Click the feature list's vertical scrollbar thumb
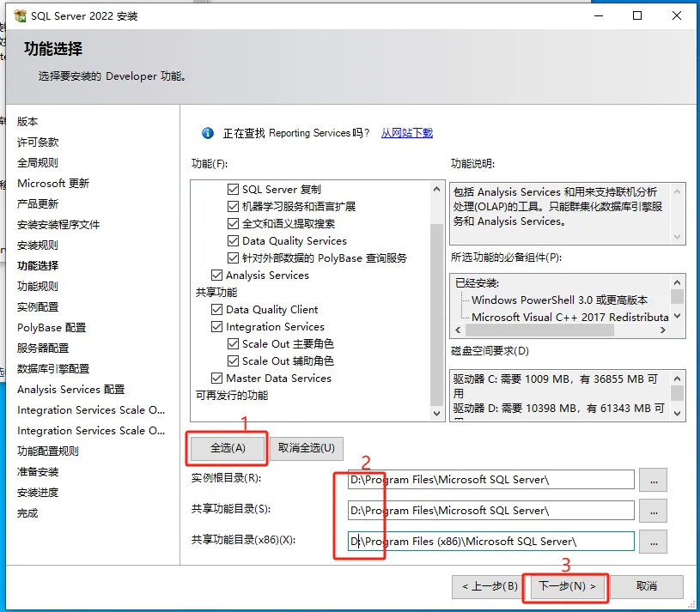The height and width of the screenshot is (612, 700). pyautogui.click(x=436, y=315)
